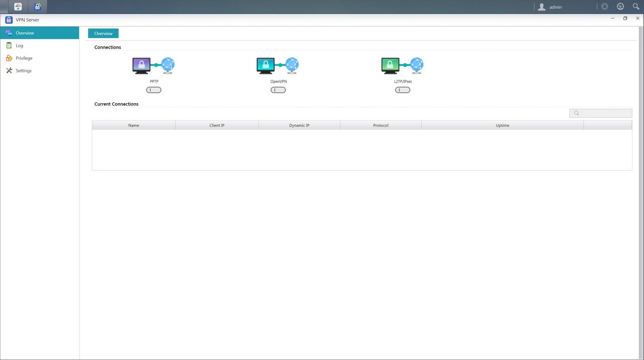Click the top bar search icon

636,7
